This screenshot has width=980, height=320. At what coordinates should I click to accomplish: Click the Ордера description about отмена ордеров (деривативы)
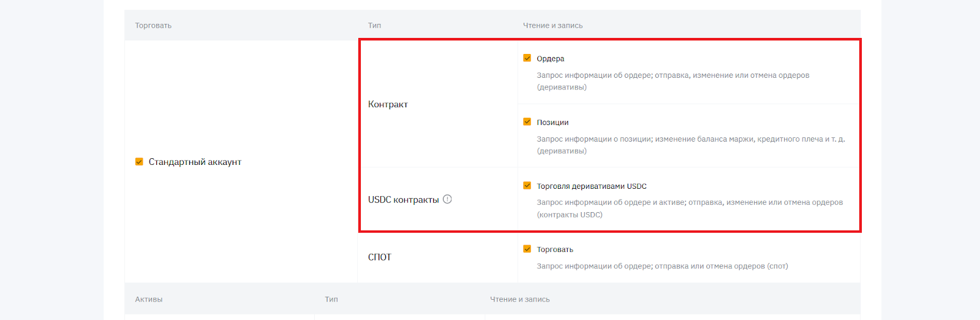[673, 81]
